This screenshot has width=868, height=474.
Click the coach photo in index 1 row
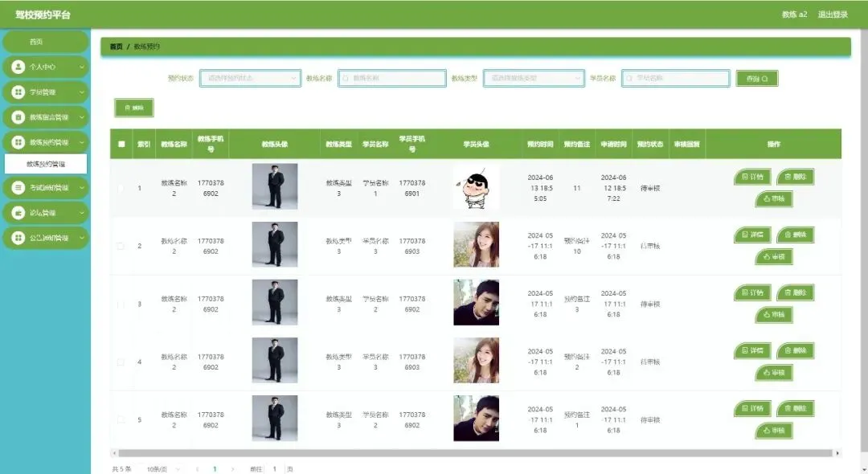(275, 186)
